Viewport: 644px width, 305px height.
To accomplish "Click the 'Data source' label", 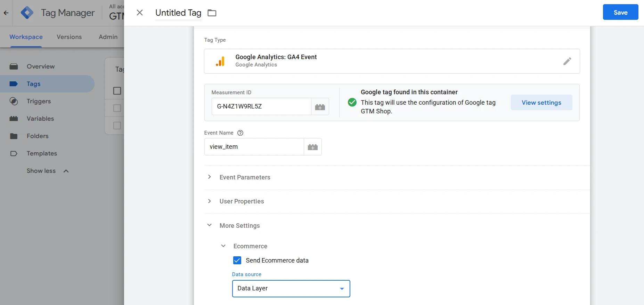I will (247, 274).
